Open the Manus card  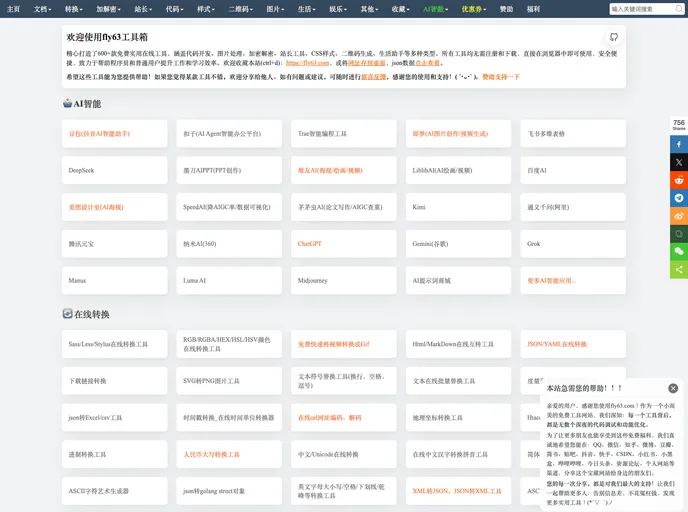pos(115,280)
